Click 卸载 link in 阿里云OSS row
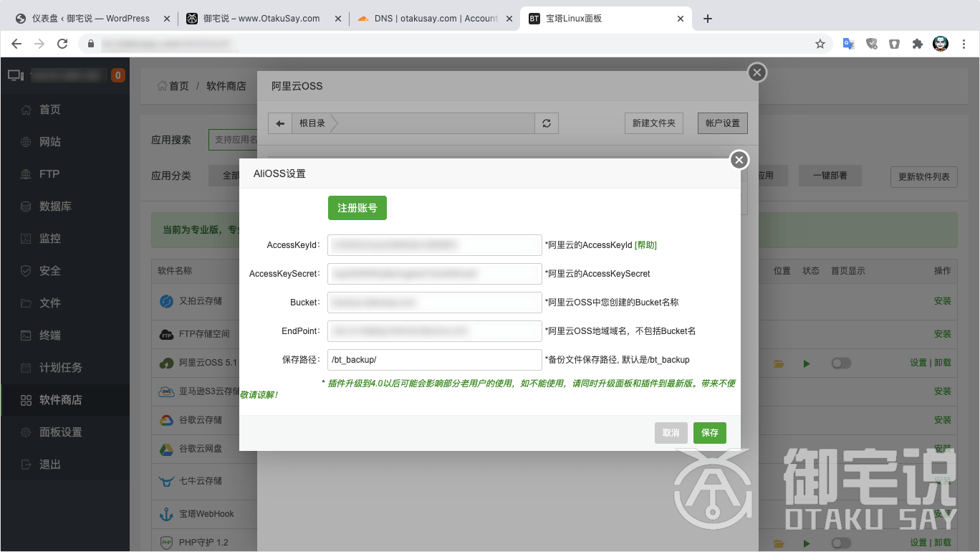980x552 pixels. [943, 363]
